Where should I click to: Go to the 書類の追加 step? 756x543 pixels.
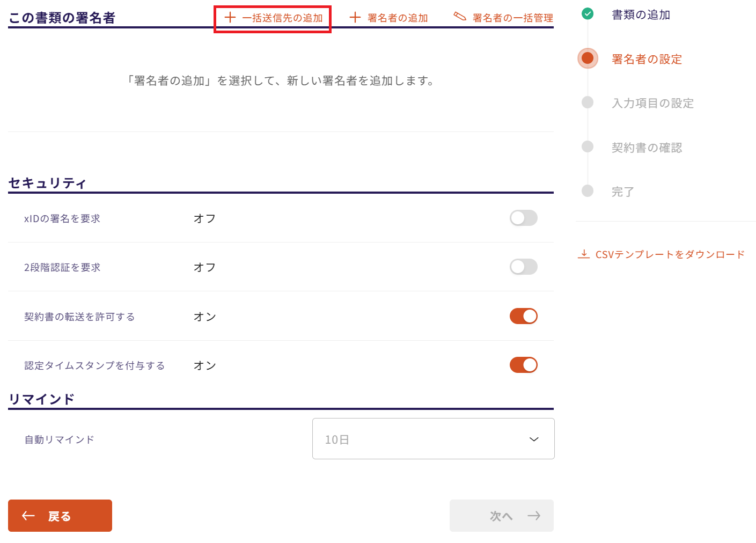(641, 15)
